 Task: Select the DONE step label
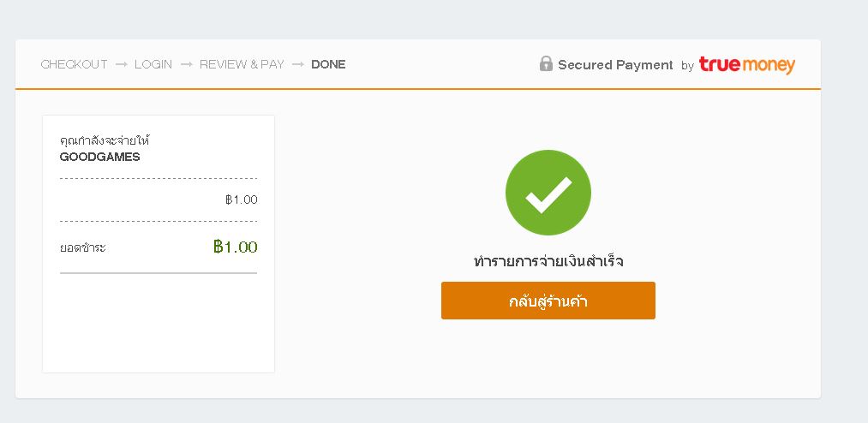[x=328, y=65]
